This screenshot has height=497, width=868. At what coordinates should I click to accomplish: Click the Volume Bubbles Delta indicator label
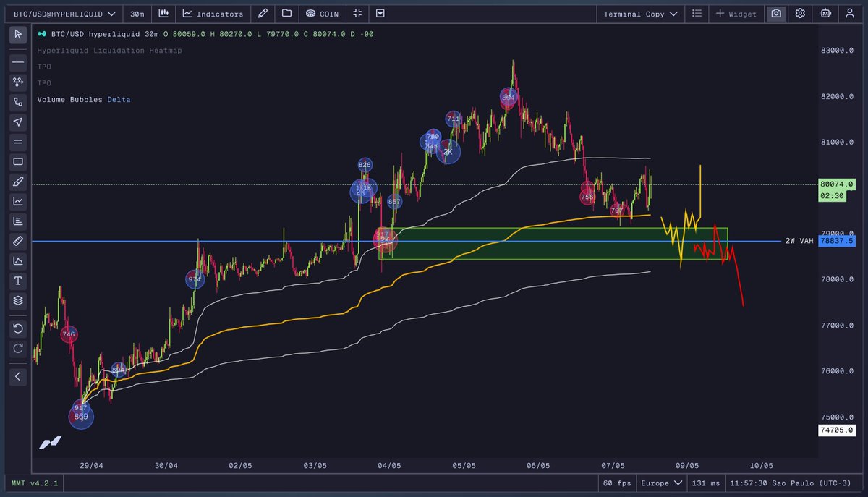(84, 99)
